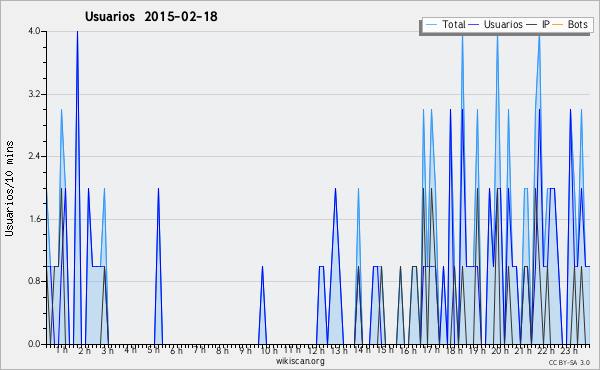Click the '6 h' x-axis label
The image size is (600, 370).
176,350
